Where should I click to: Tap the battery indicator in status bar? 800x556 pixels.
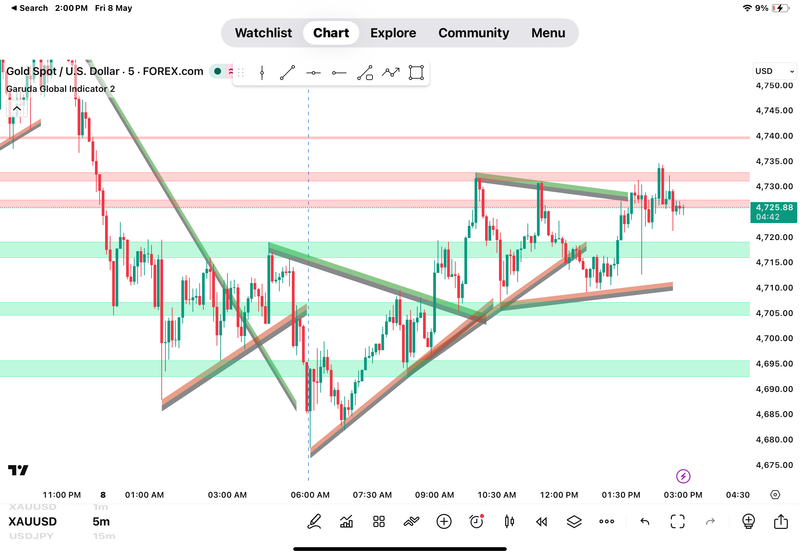click(x=781, y=8)
